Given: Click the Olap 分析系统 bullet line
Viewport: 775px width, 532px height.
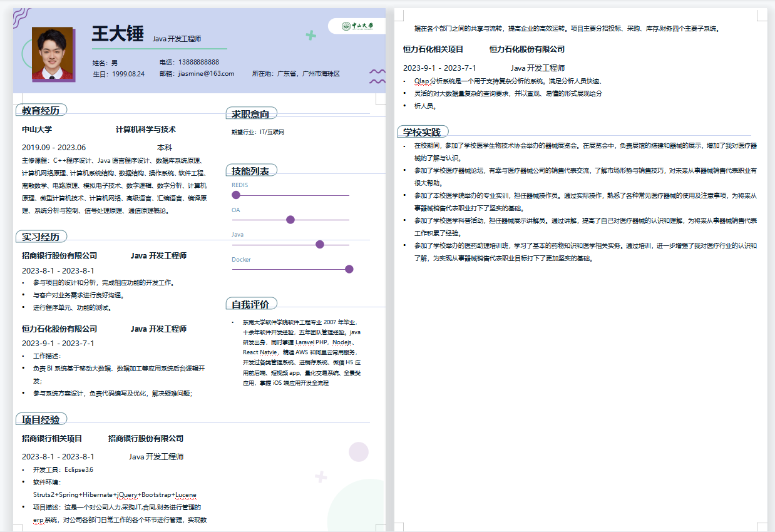Looking at the screenshot, I should 508,81.
